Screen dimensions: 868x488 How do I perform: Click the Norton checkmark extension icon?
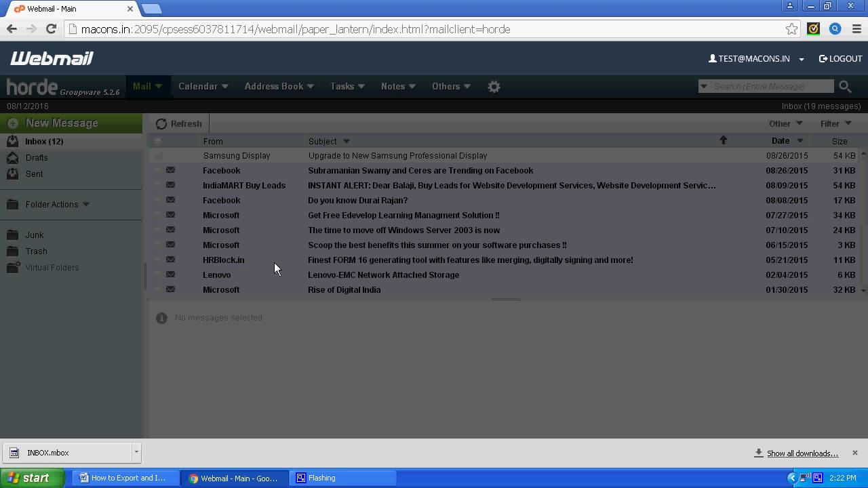click(814, 29)
